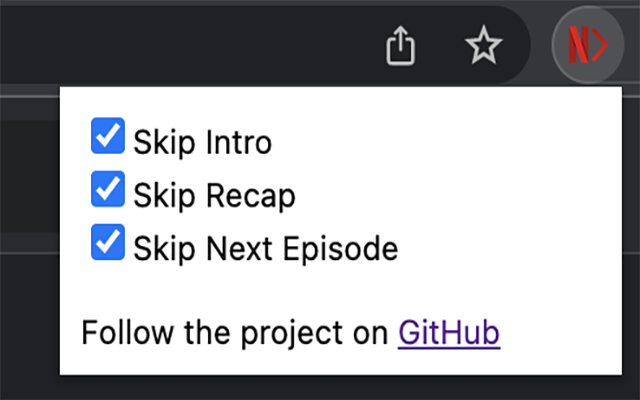Uncheck the Skip Intro checkbox
640x400 pixels.
pyautogui.click(x=108, y=136)
